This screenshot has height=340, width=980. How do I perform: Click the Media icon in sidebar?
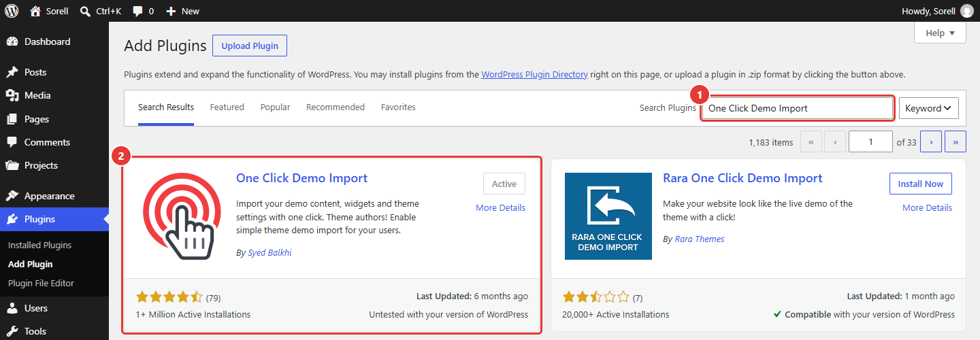(x=12, y=95)
